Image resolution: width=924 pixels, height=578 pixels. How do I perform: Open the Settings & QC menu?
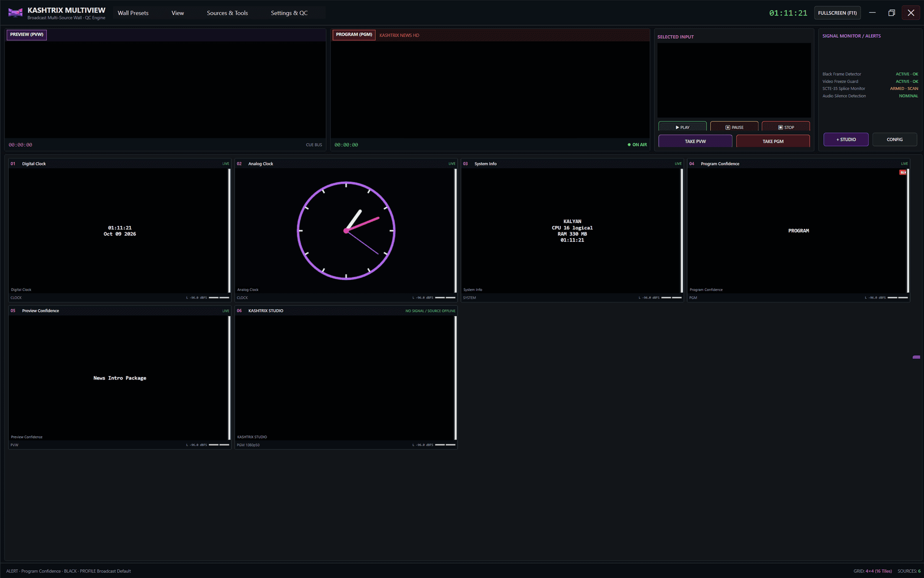click(289, 13)
